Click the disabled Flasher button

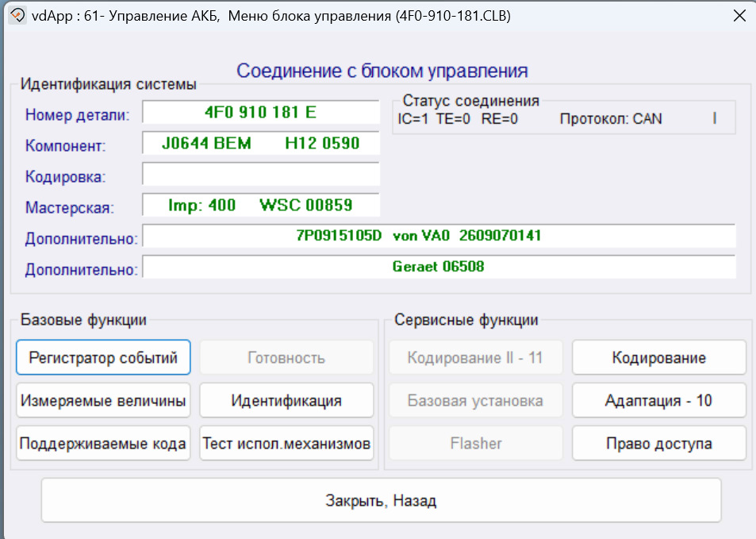[x=475, y=443]
